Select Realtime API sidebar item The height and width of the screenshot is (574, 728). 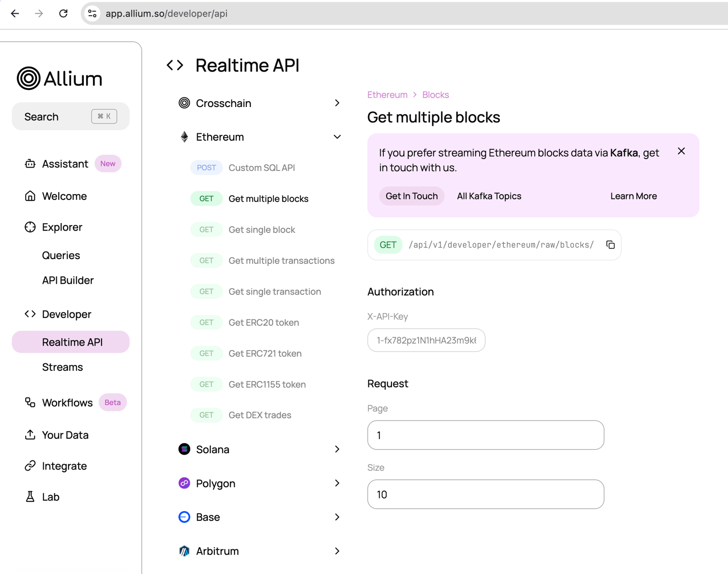tap(71, 342)
